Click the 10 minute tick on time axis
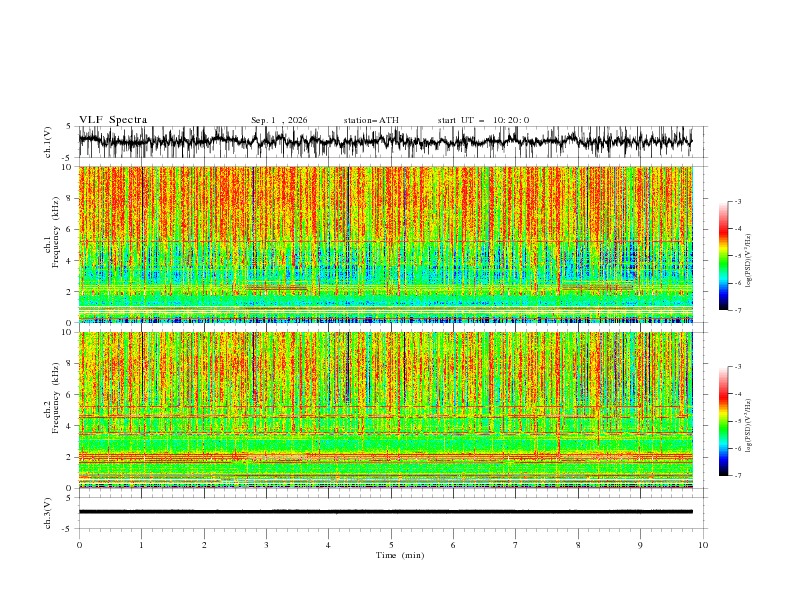 [x=703, y=545]
